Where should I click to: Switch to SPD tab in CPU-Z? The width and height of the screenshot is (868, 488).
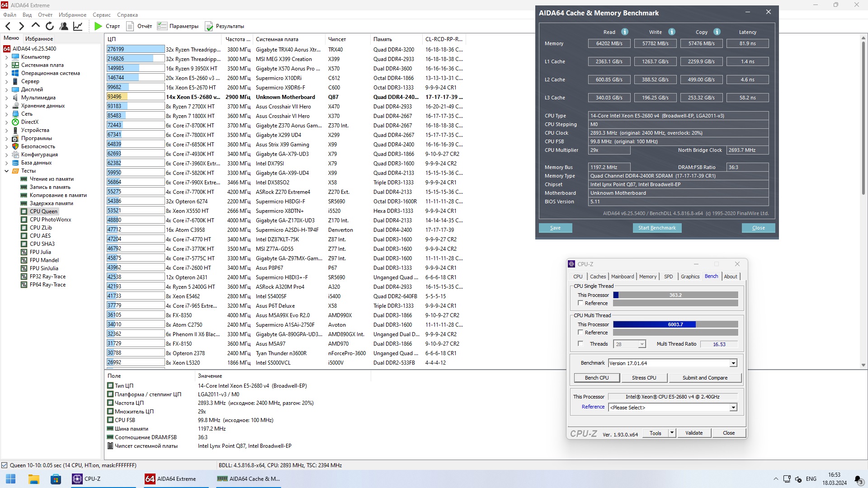668,277
